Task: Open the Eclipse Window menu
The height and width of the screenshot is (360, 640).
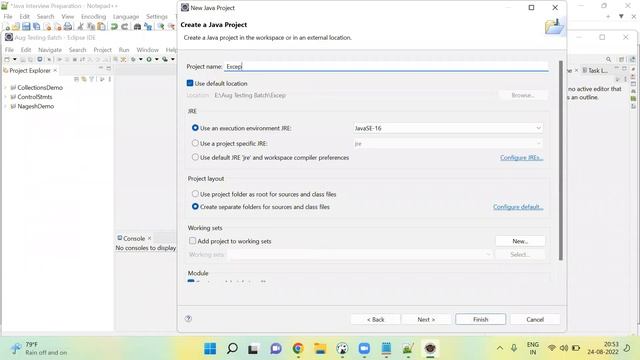Action: click(x=147, y=50)
